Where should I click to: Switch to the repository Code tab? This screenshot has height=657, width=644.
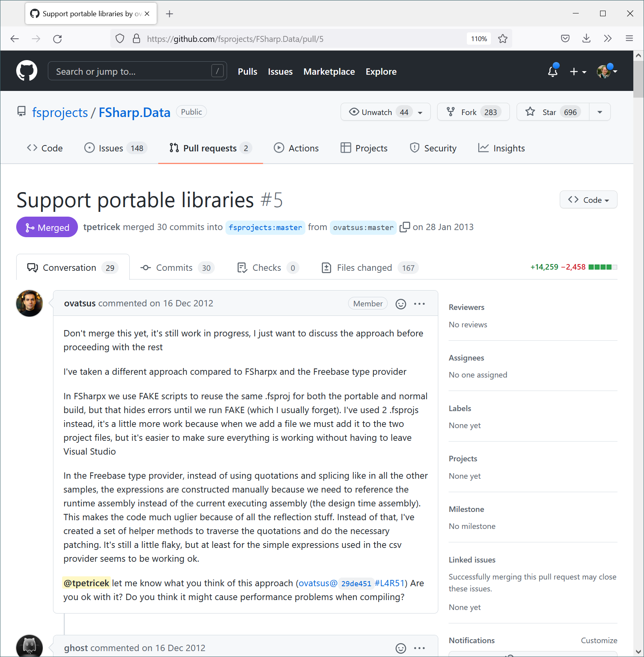point(45,148)
